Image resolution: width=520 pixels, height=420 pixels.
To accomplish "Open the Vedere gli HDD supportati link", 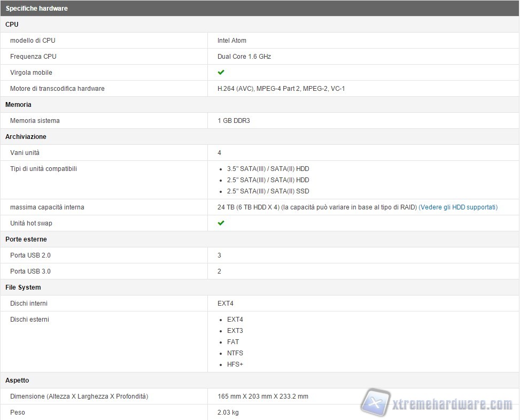I will [458, 207].
